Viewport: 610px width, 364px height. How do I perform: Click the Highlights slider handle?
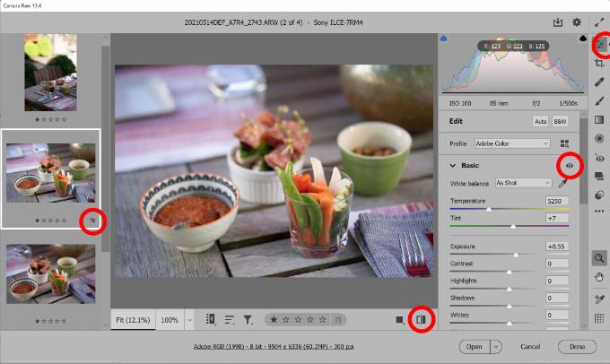[510, 290]
